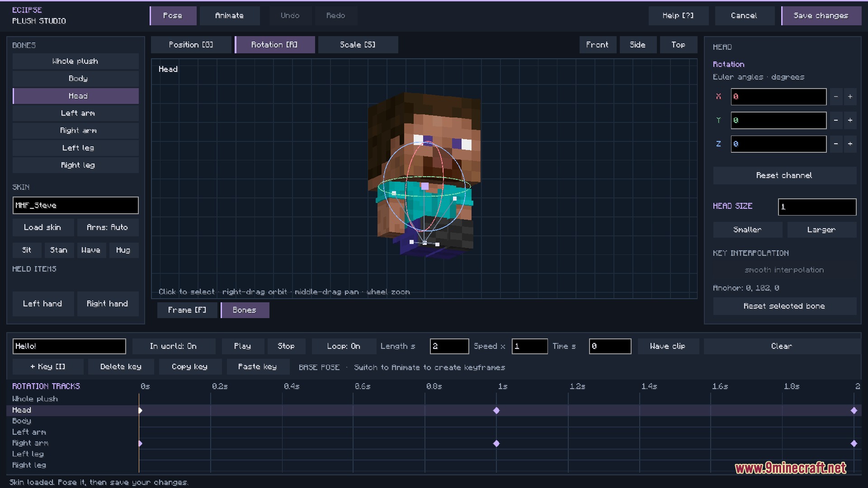The height and width of the screenshot is (488, 868).
Task: Select Scale gizmo mode
Action: pyautogui.click(x=358, y=45)
